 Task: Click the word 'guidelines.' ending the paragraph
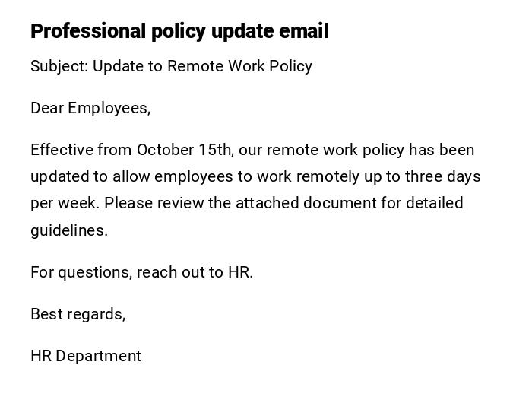[x=69, y=230]
